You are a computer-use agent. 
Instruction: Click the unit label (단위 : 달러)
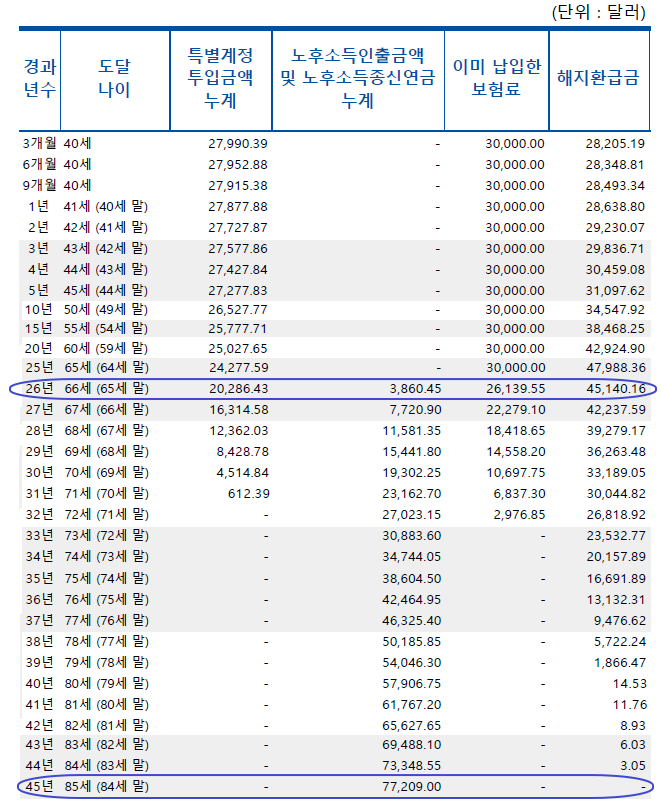pyautogui.click(x=599, y=11)
